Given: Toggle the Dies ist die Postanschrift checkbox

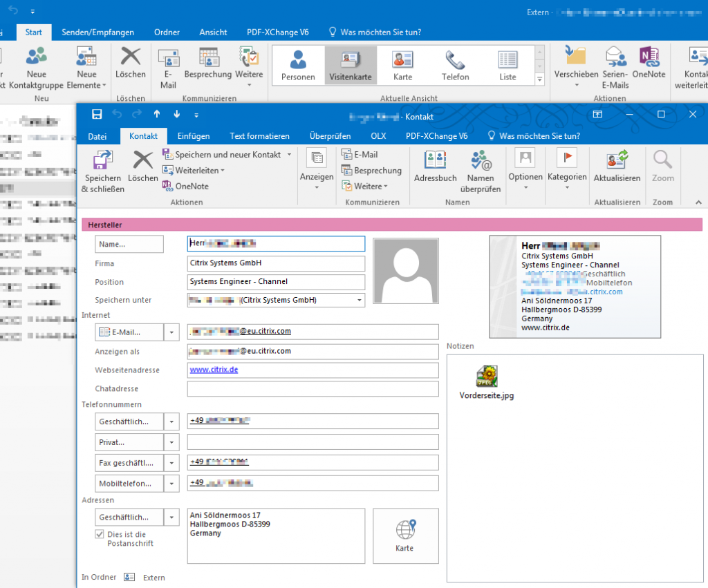Looking at the screenshot, I should [100, 534].
